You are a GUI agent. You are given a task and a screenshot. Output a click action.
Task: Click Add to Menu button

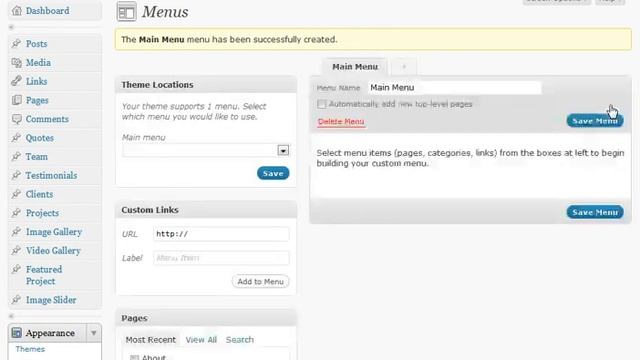pyautogui.click(x=260, y=282)
